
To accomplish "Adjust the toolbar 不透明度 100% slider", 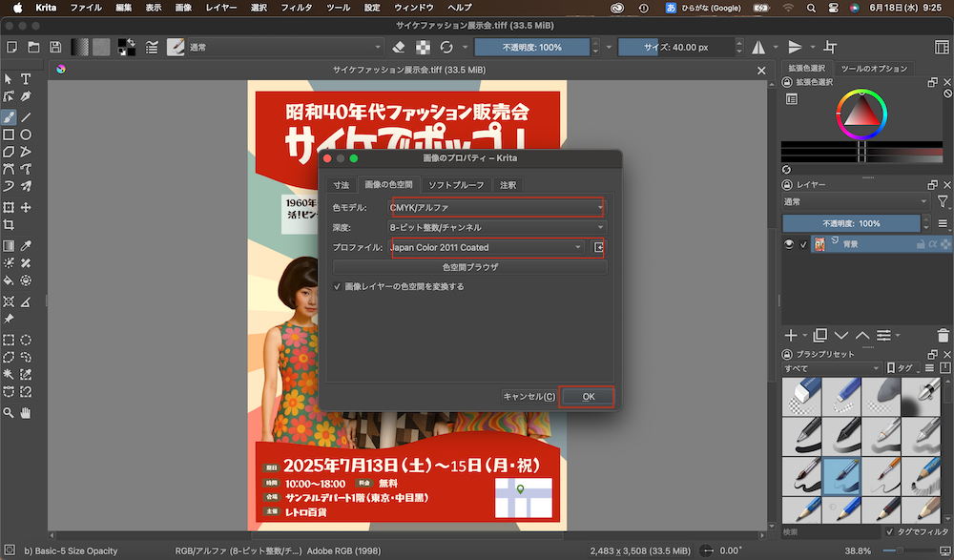I will coord(532,47).
